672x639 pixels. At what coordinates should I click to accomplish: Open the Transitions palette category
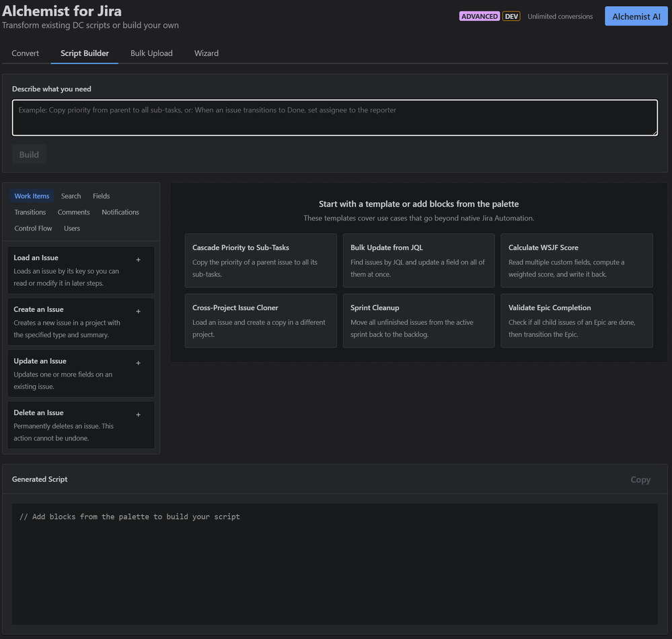[x=30, y=212]
